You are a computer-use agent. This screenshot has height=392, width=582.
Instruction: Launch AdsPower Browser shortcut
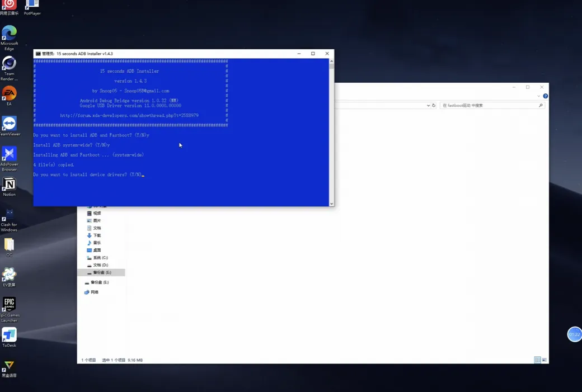click(10, 159)
